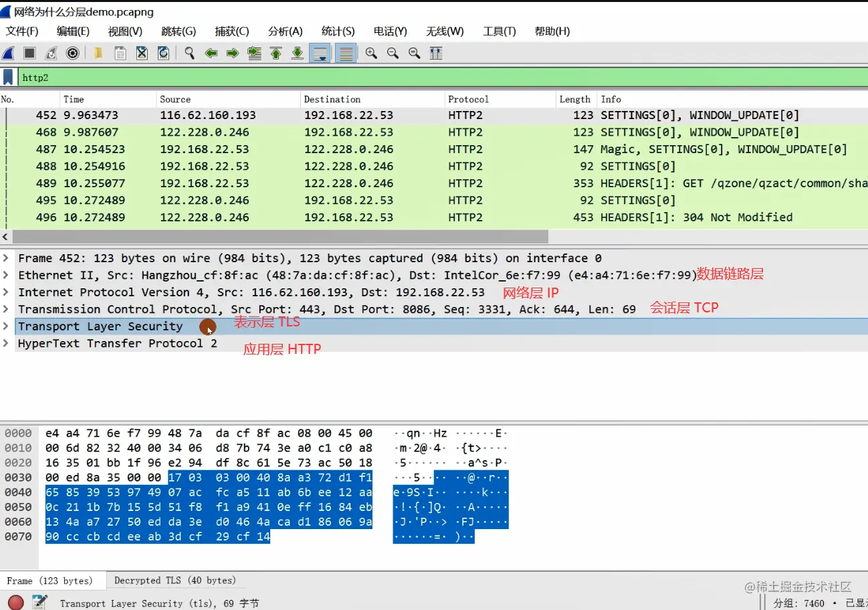868x610 pixels.
Task: Sort packets by the Time column header
Action: (x=108, y=99)
